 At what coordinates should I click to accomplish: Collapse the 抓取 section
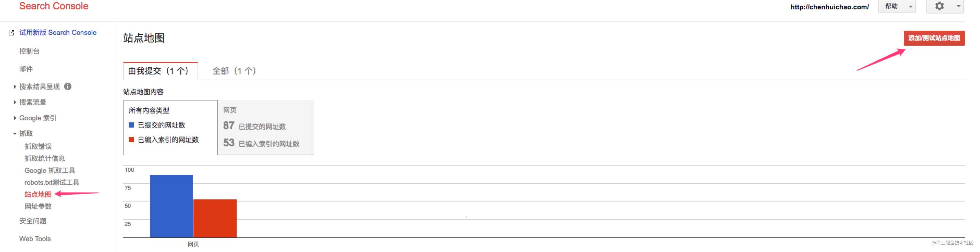(15, 133)
